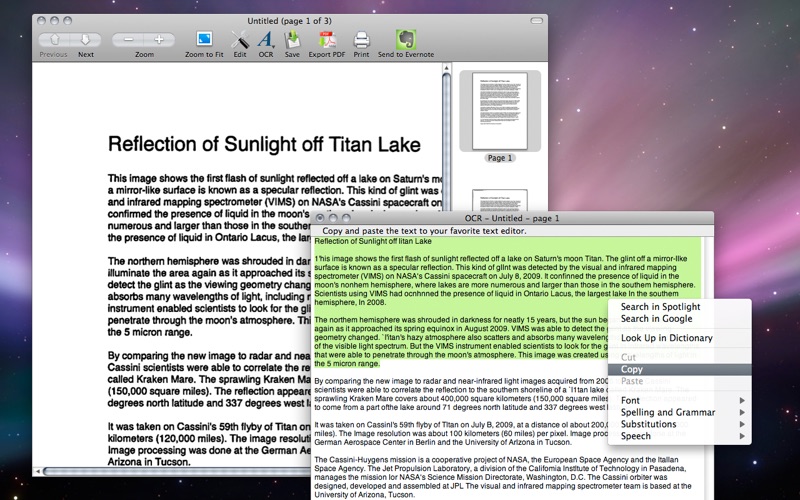Export document using Export PDF icon
The width and height of the screenshot is (800, 500).
(327, 39)
